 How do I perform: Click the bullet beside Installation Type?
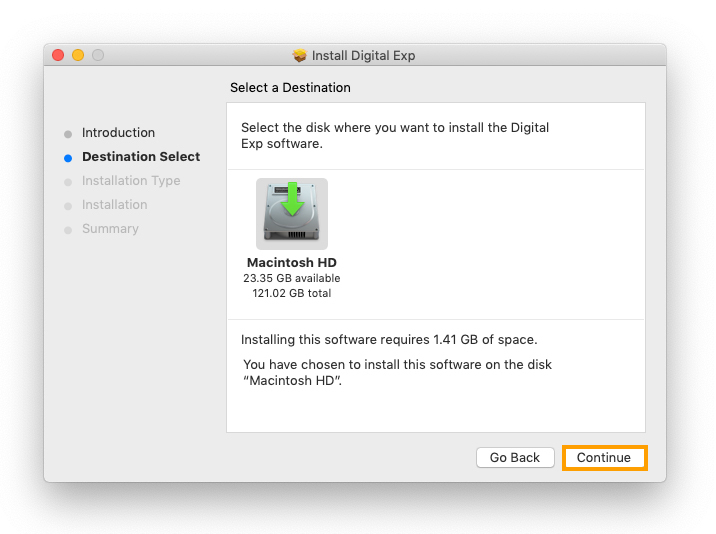(x=68, y=182)
